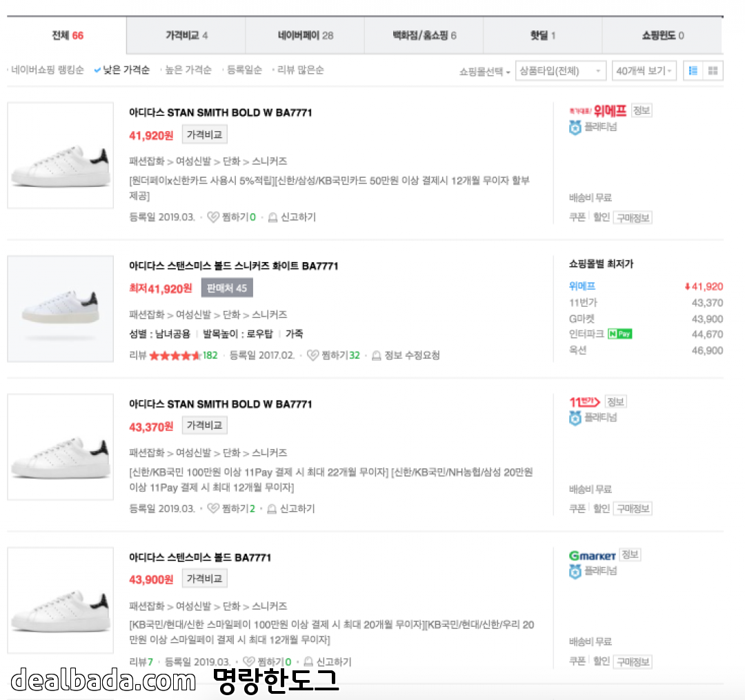Click 정보 수정요청 link
745x700 pixels.
point(412,356)
